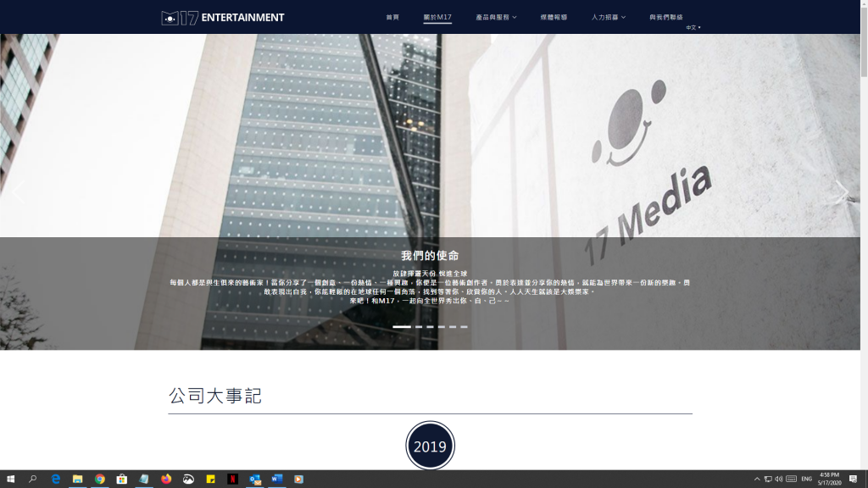The width and height of the screenshot is (868, 488).
Task: Expand the 產品與服務 dropdown menu
Action: pyautogui.click(x=496, y=17)
